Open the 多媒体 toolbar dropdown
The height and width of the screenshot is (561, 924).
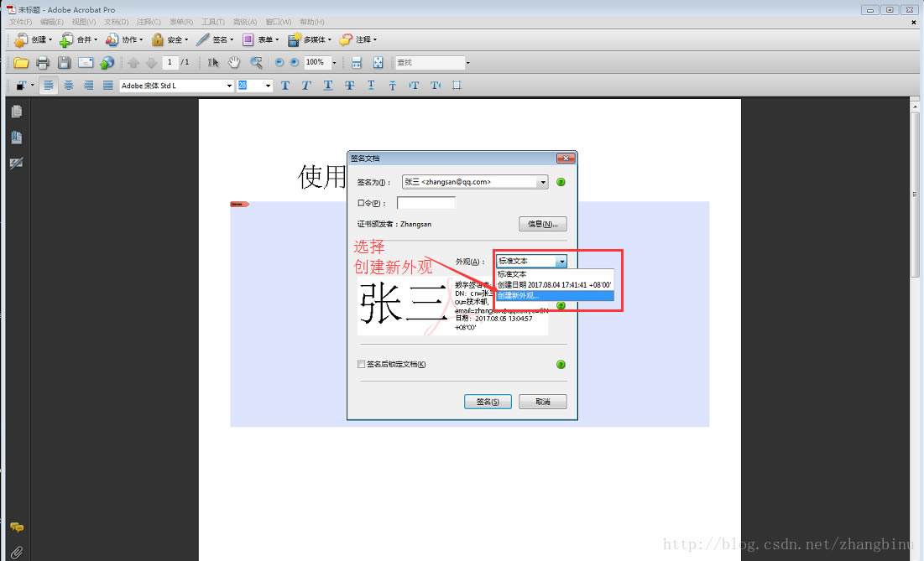tap(310, 39)
